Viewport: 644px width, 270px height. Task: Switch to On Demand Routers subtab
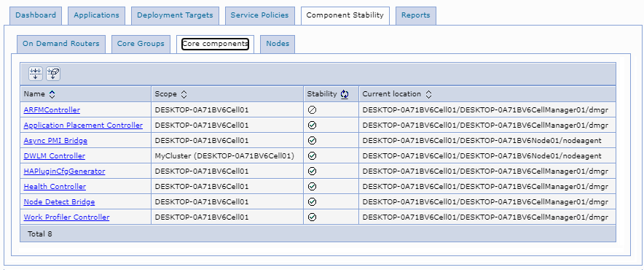60,44
